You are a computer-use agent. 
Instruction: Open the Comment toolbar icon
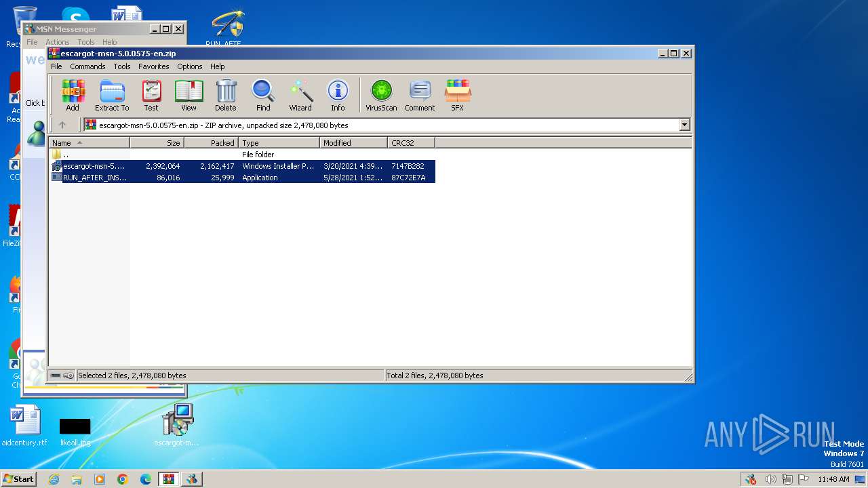coord(420,95)
